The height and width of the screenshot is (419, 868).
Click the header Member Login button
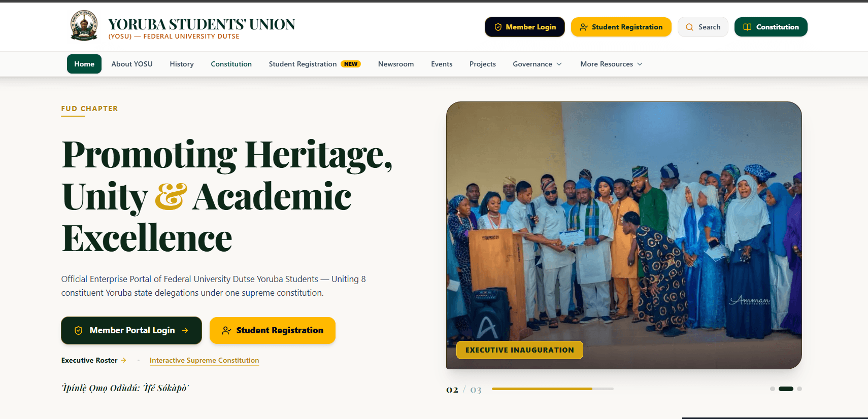pyautogui.click(x=525, y=27)
